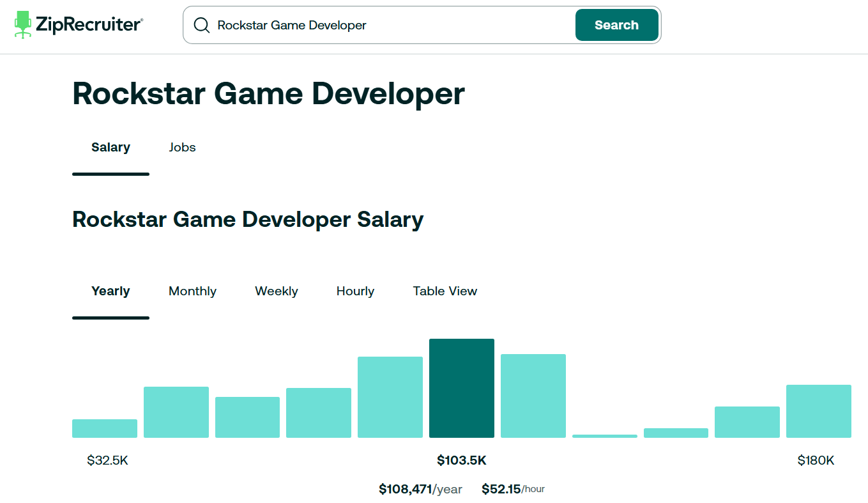Image resolution: width=868 pixels, height=503 pixels.
Task: Select the Salary tab
Action: 110,148
